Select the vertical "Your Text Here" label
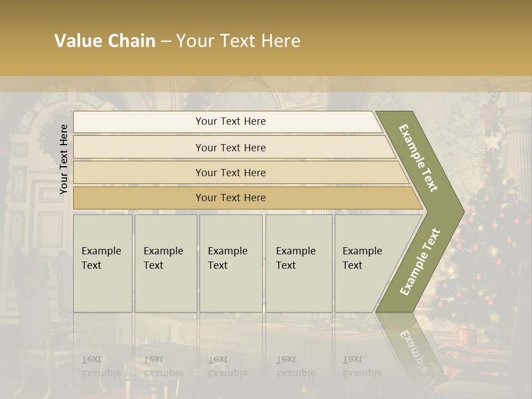The image size is (532, 399). click(64, 159)
